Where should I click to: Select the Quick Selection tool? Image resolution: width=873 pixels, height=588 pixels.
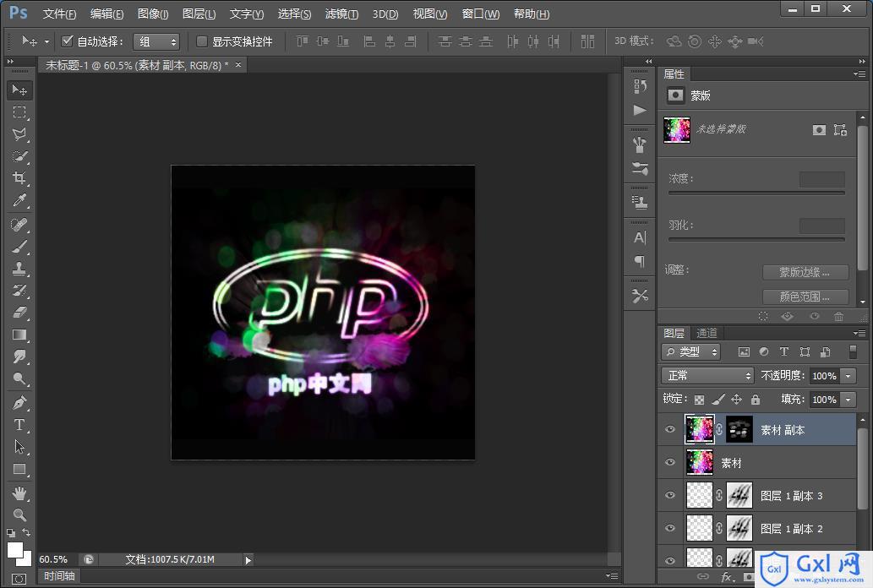pos(19,156)
